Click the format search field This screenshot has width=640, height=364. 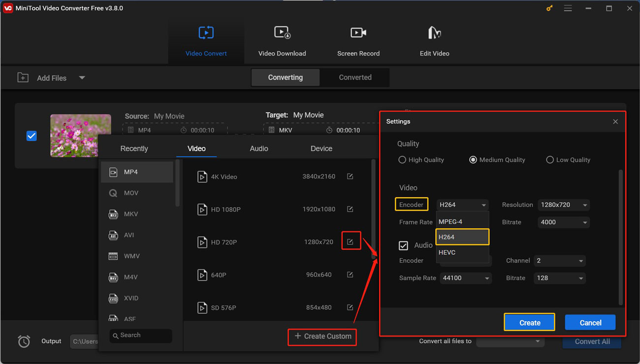[x=141, y=335]
